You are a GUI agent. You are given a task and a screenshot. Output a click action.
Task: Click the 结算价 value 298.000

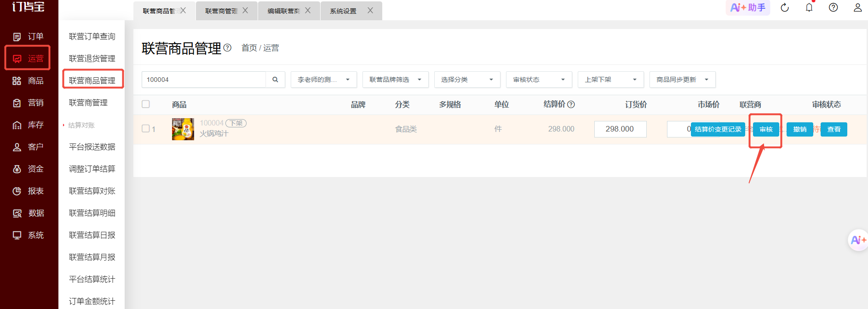pos(561,129)
